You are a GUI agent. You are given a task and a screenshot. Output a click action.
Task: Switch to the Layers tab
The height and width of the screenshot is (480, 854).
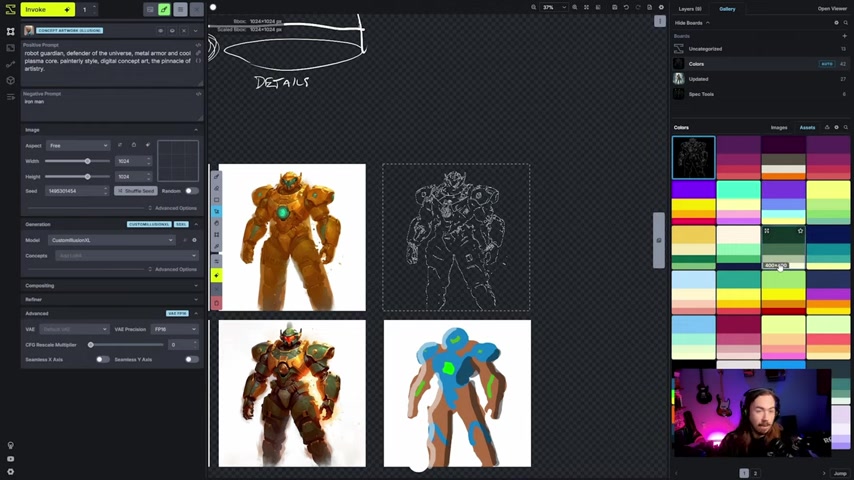690,9
